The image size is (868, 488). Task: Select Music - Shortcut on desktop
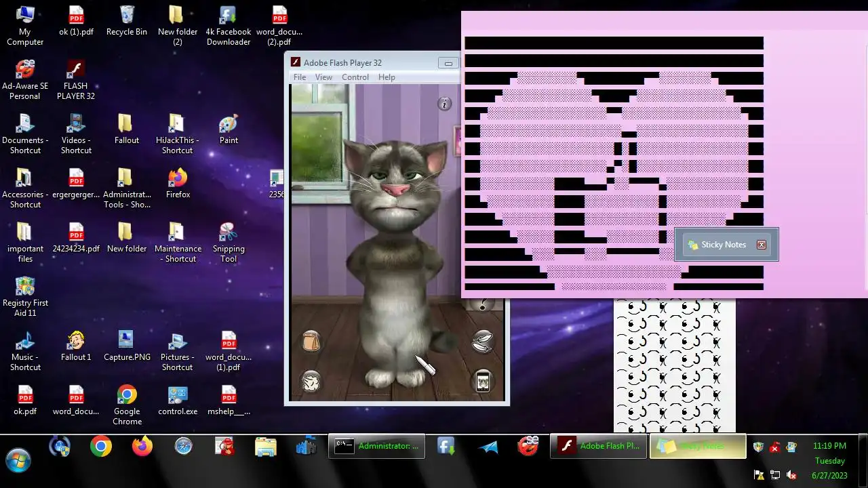pos(25,351)
